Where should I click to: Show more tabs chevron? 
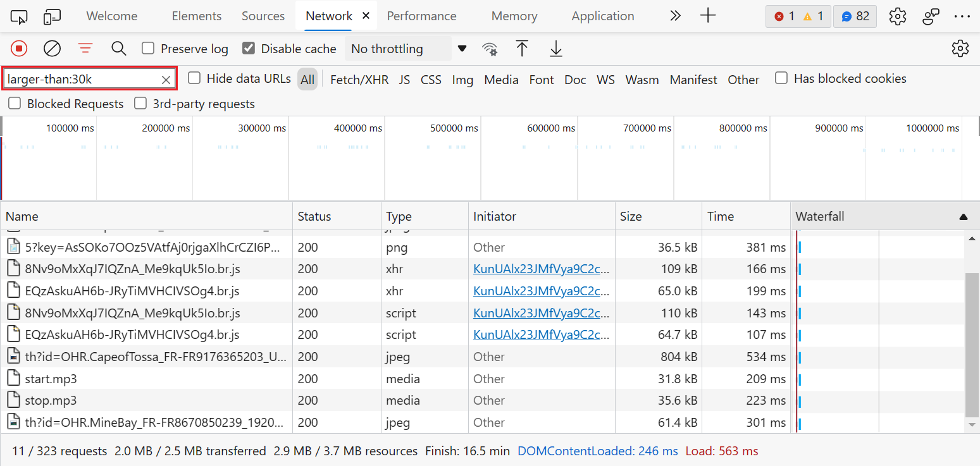point(675,16)
